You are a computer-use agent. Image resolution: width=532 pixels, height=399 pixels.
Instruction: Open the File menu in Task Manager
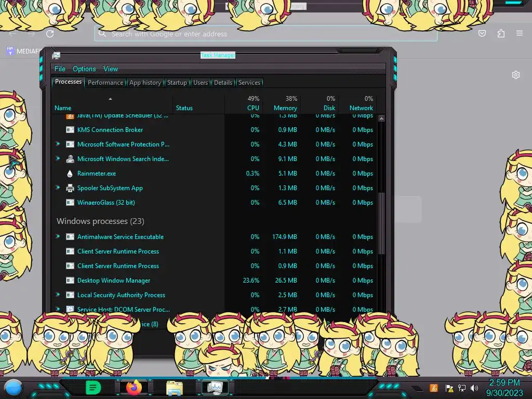(x=60, y=69)
